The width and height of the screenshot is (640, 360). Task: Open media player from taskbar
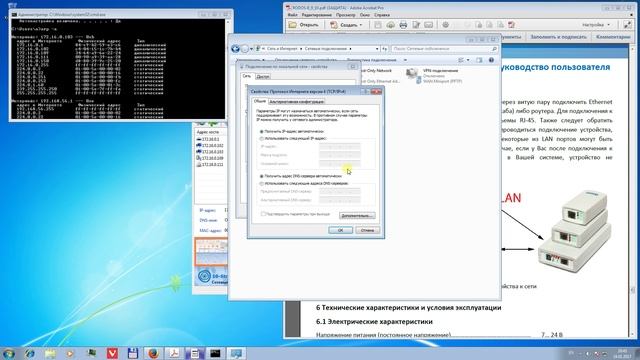pos(71,353)
